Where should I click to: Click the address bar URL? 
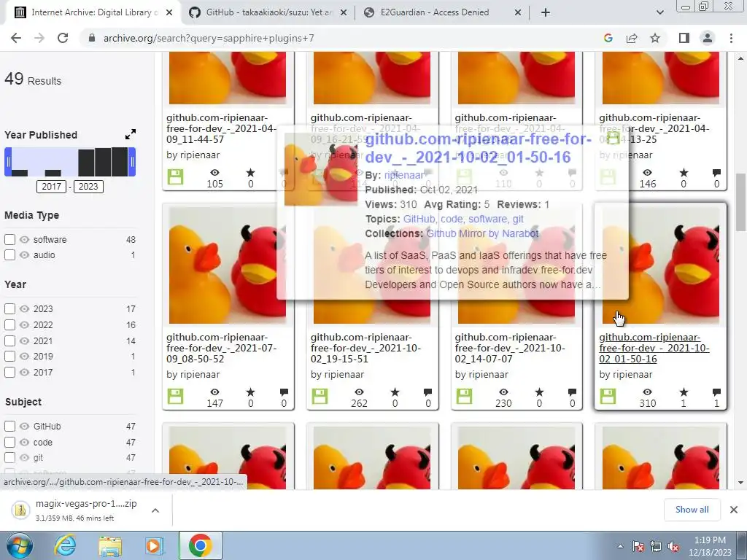point(209,38)
